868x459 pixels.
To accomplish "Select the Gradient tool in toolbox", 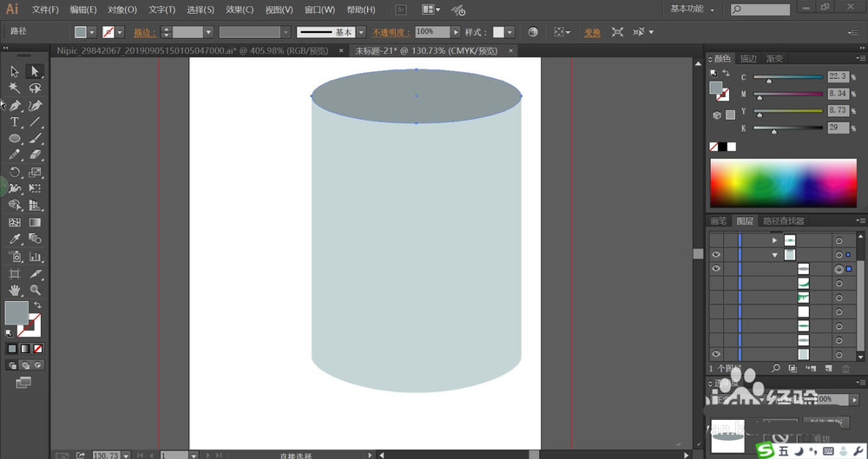I will (x=35, y=223).
